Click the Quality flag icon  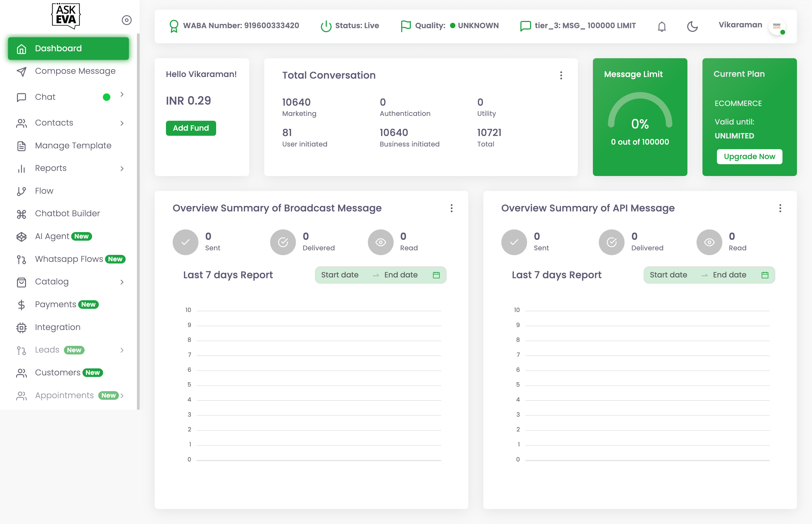click(x=405, y=26)
